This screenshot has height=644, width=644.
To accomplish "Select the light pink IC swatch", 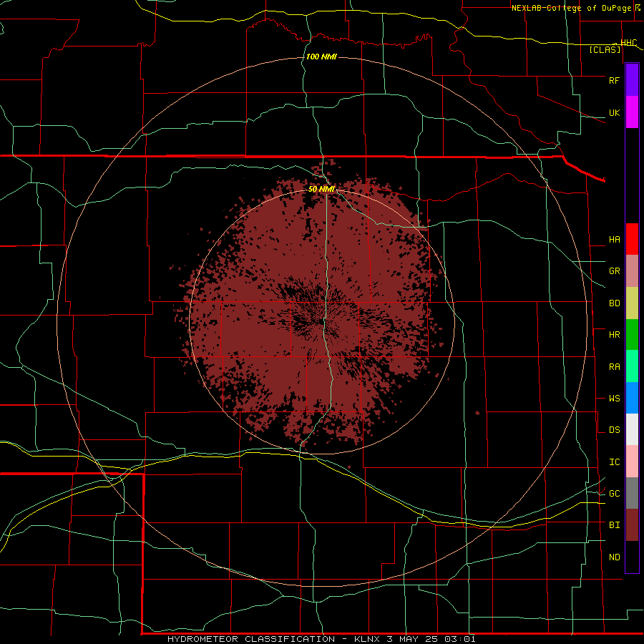I will click(x=632, y=462).
